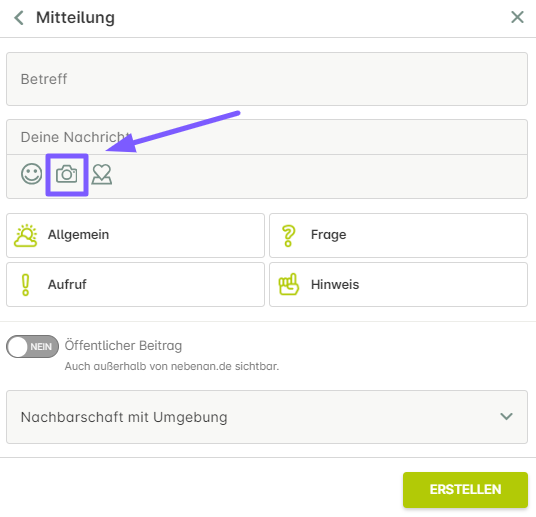
Task: Click the sun and cloud Allgemein icon
Action: tap(25, 236)
